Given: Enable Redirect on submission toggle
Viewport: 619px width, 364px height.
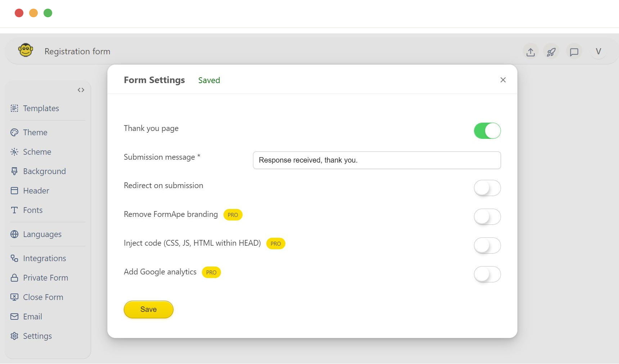Looking at the screenshot, I should click(487, 188).
